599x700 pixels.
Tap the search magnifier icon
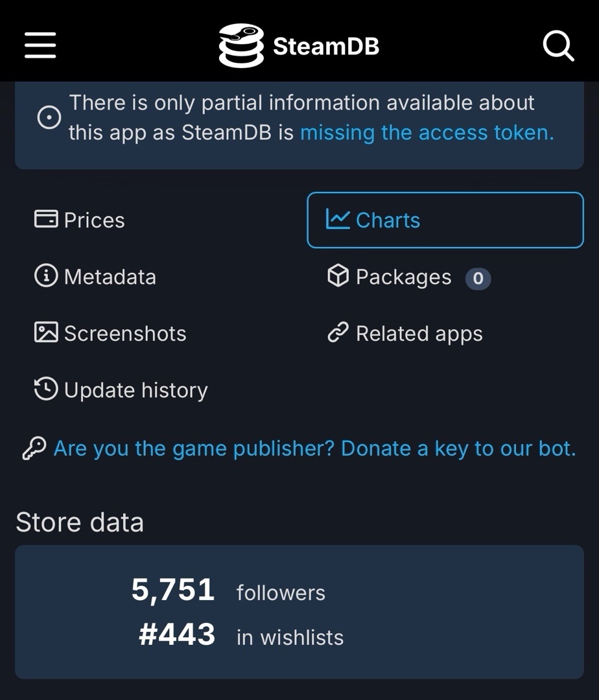tap(558, 45)
